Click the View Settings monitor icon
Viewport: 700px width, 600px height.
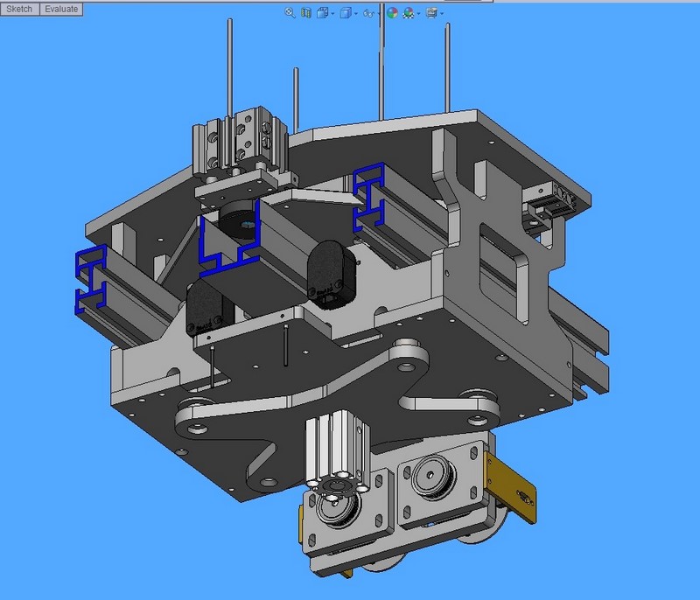point(430,13)
